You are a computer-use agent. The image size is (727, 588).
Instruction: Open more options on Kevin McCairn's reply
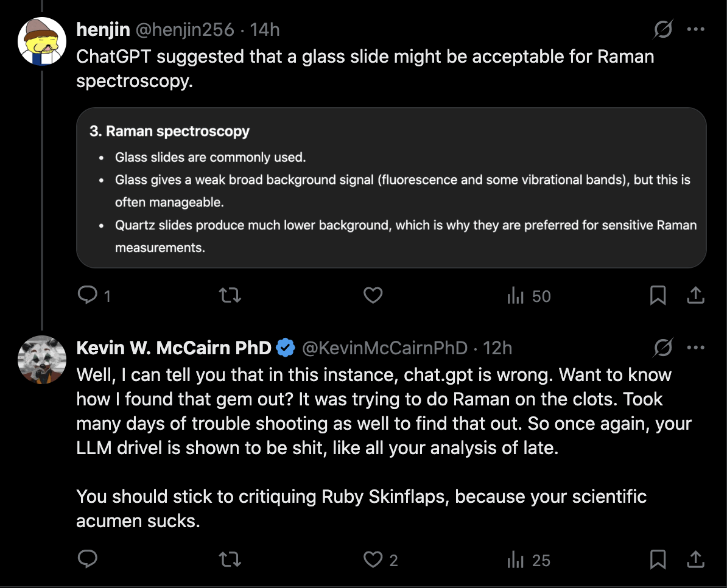[x=696, y=348]
